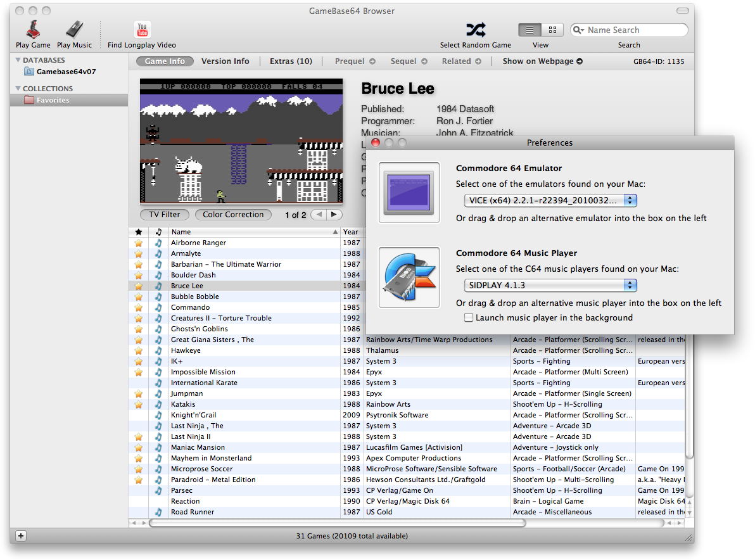Click the music note icon for Last Ninja , The
This screenshot has width=755, height=560.
tap(158, 426)
